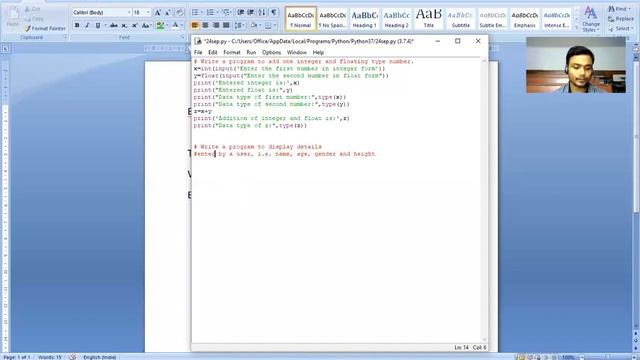Screen dimensions: 640x360
Task: Apply text highlight color in Word
Action: pos(160,25)
